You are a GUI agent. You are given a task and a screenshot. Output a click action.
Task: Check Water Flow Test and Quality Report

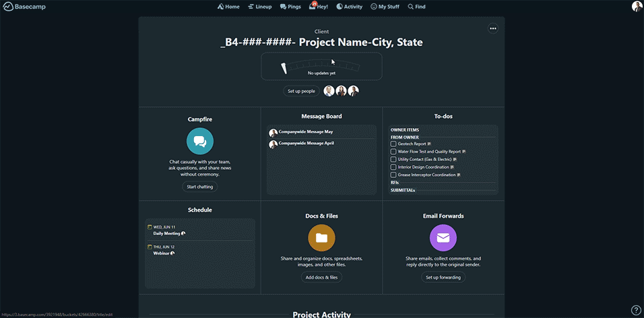393,152
